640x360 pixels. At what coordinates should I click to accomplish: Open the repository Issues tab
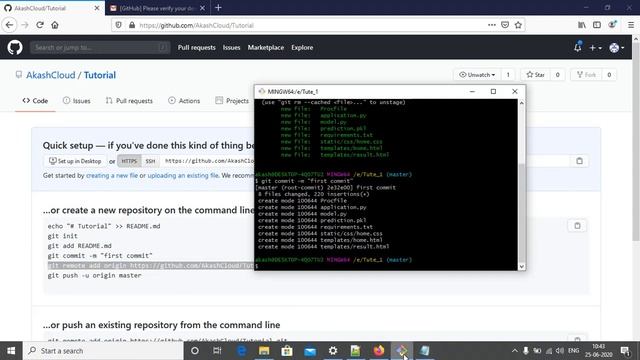tap(77, 100)
